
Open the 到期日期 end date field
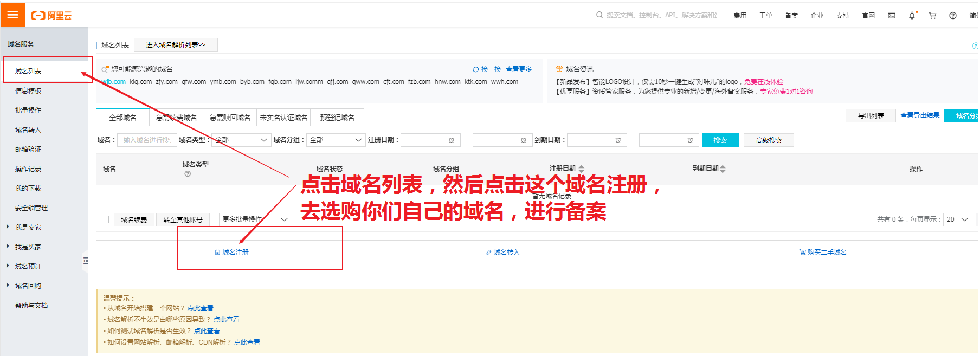point(669,140)
